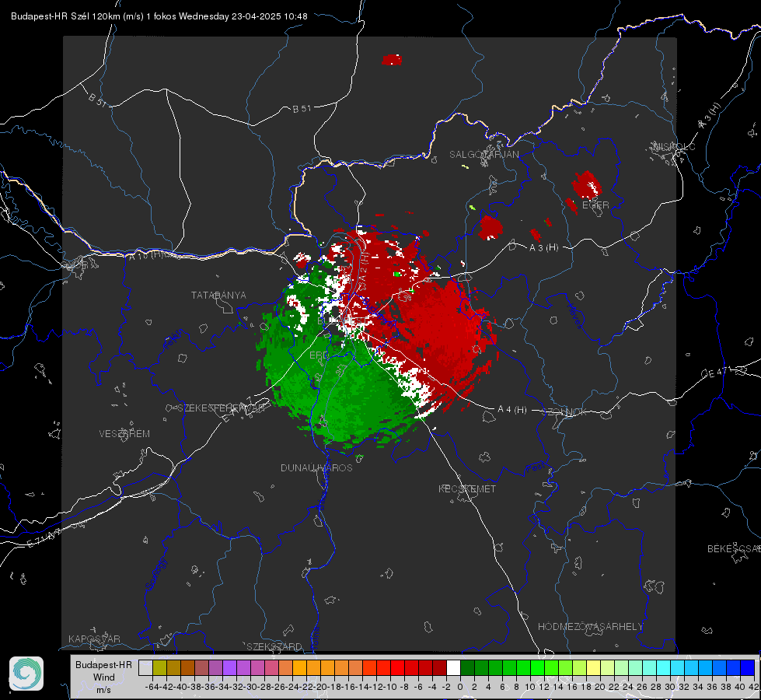Pick the olive swatch above the -64 label
761x700 pixels.
coord(159,668)
